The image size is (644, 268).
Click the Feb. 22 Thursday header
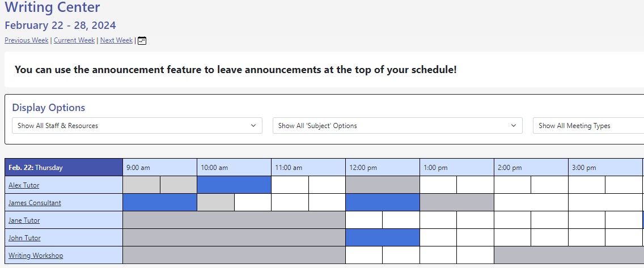tap(63, 168)
